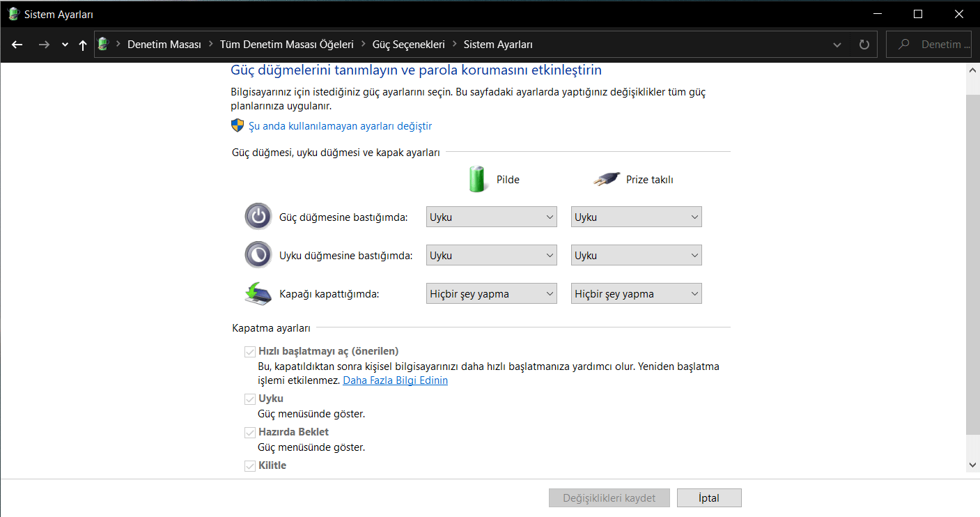Click the sleep button moon icon
The height and width of the screenshot is (517, 980).
tap(258, 255)
